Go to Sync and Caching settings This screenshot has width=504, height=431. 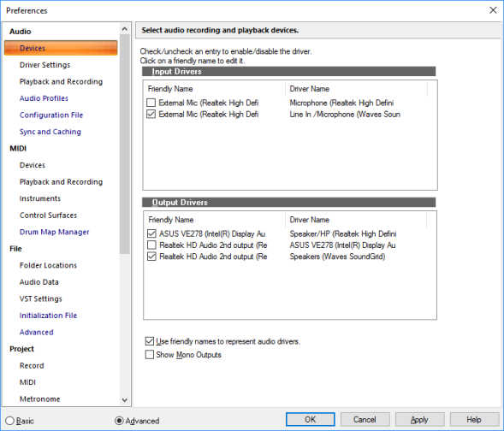click(50, 132)
